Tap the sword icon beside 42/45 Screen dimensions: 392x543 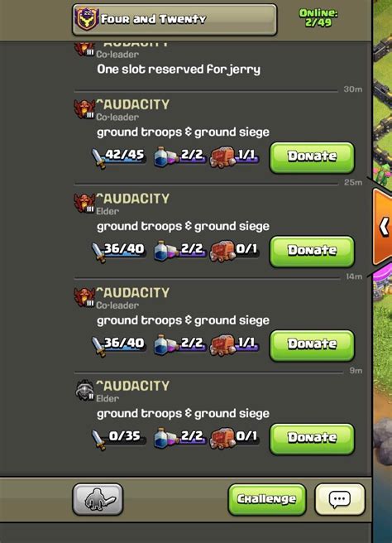98,159
